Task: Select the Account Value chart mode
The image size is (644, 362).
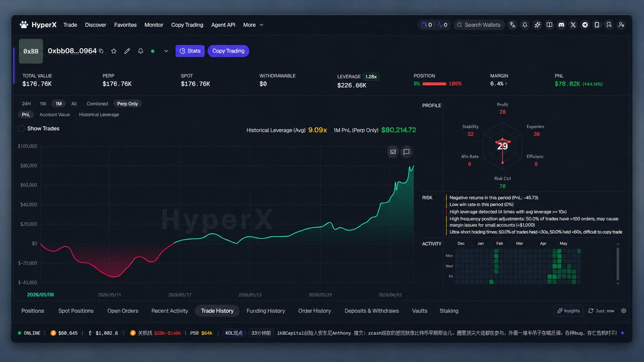Action: tap(55, 114)
